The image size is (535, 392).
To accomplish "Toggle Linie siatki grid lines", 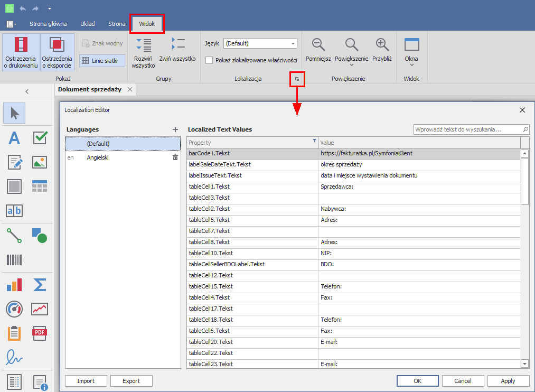I will pos(102,61).
